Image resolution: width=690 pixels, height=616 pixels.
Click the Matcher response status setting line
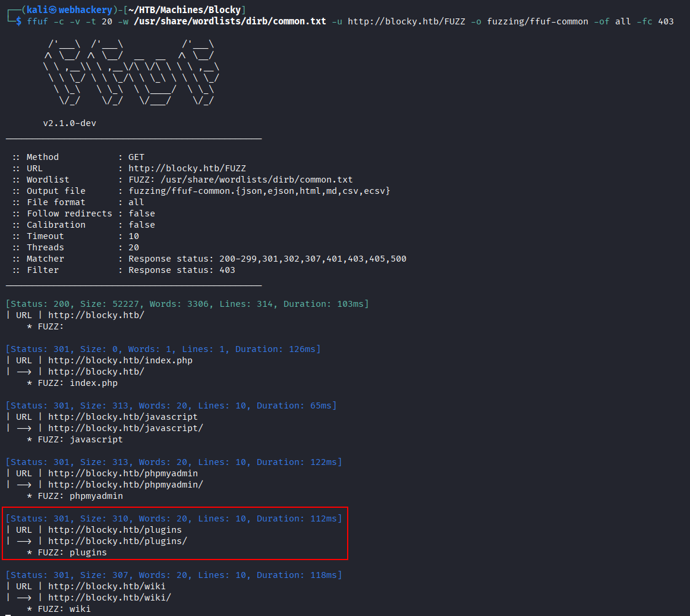tap(267, 259)
